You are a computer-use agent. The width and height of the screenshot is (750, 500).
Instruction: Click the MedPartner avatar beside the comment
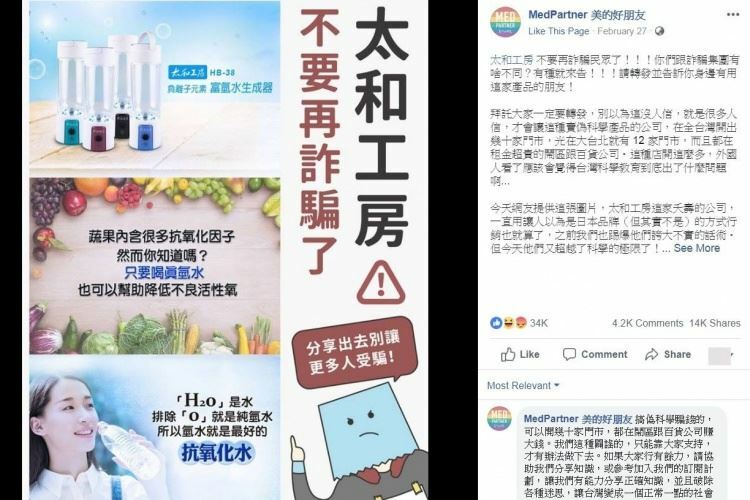click(499, 419)
